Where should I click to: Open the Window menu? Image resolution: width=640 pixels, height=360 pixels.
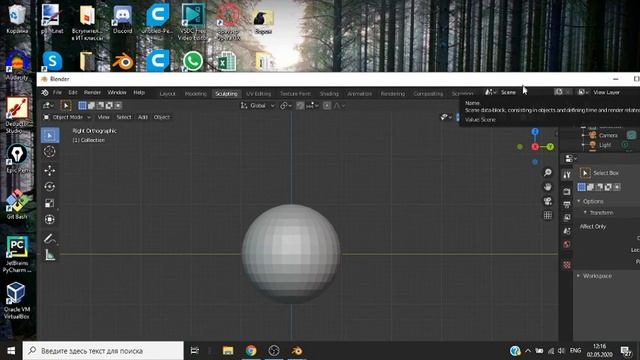coord(117,93)
